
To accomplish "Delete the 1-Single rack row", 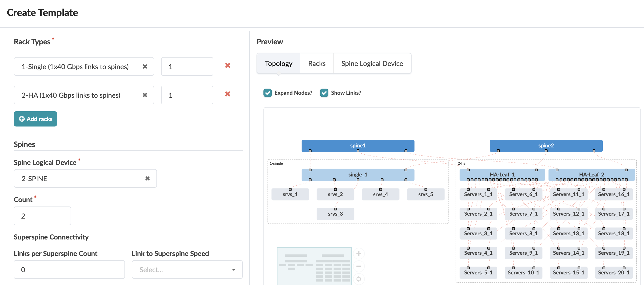I will (x=228, y=65).
